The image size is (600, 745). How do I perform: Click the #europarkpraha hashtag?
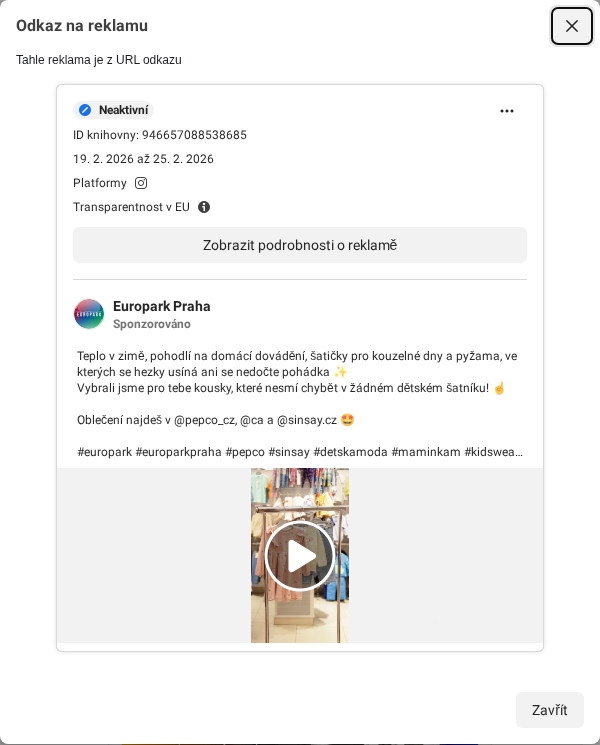click(179, 452)
